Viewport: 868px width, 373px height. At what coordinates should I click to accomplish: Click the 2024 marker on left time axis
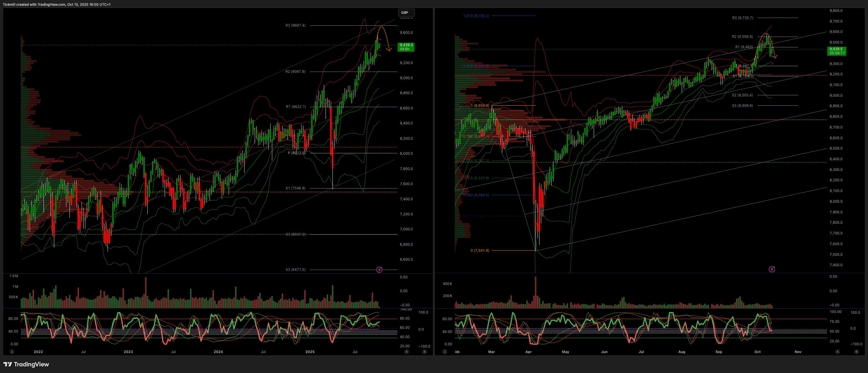coord(218,352)
